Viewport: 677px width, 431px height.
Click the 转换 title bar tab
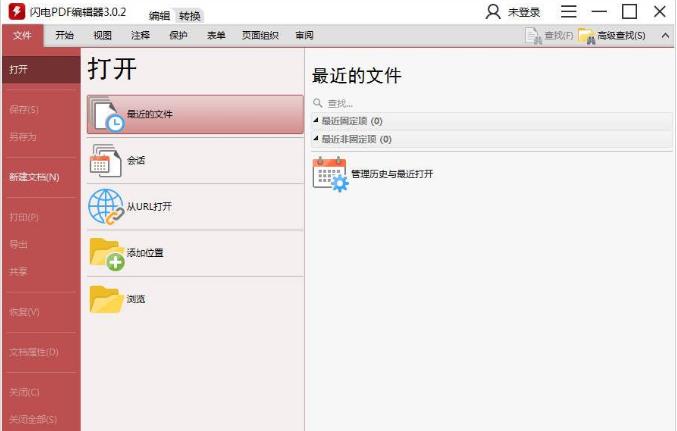coord(190,16)
